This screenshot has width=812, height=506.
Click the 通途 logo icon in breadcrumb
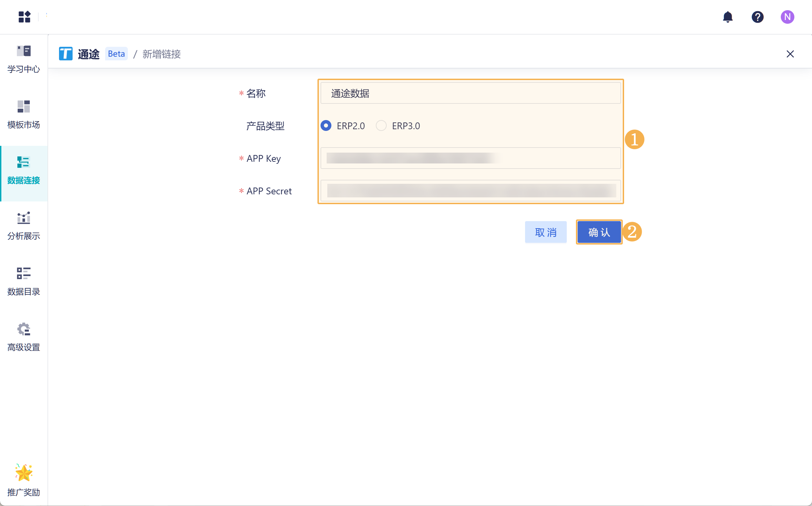[x=66, y=54]
